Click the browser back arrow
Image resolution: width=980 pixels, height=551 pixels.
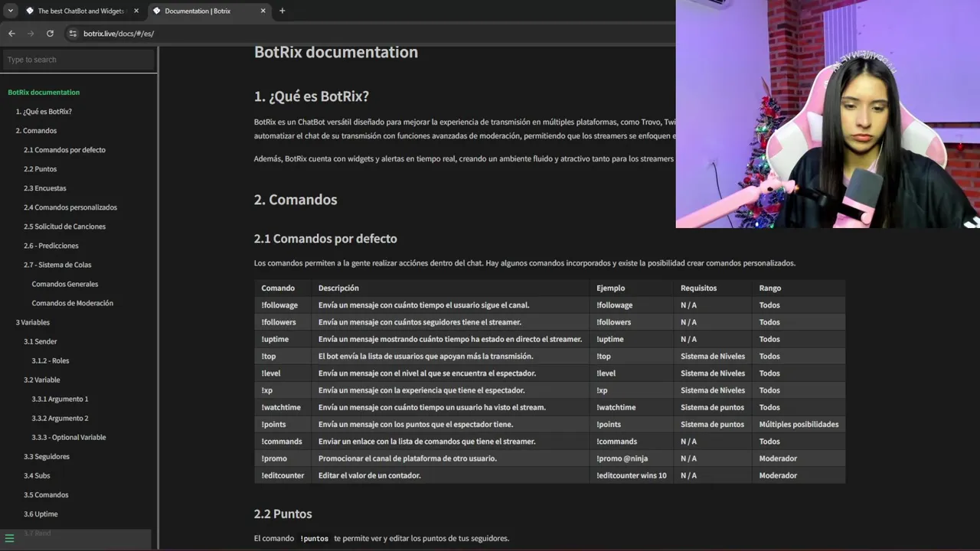pyautogui.click(x=11, y=34)
